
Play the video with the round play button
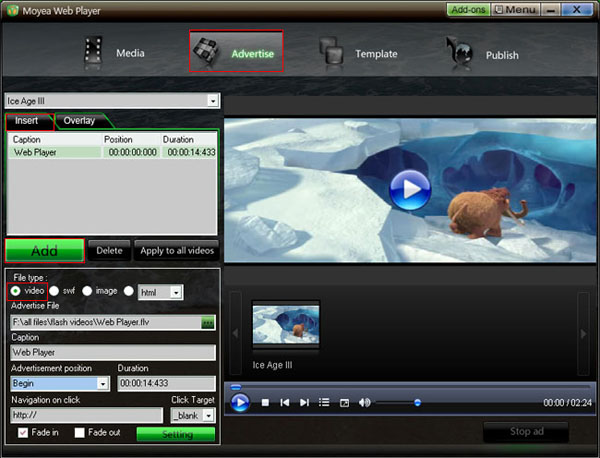pos(240,403)
